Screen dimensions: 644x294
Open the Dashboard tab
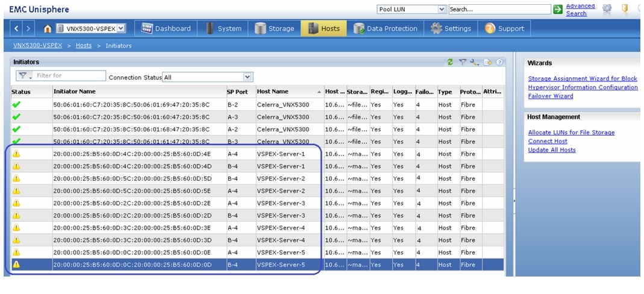click(x=166, y=28)
